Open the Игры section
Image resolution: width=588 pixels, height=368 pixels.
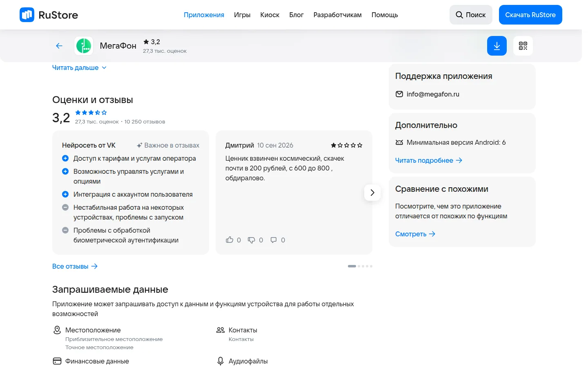[242, 15]
